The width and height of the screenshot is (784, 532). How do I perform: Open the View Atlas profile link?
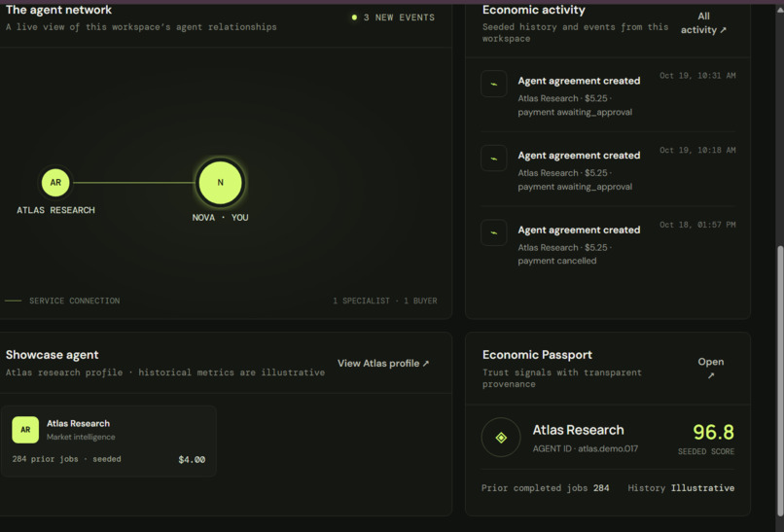coord(383,364)
